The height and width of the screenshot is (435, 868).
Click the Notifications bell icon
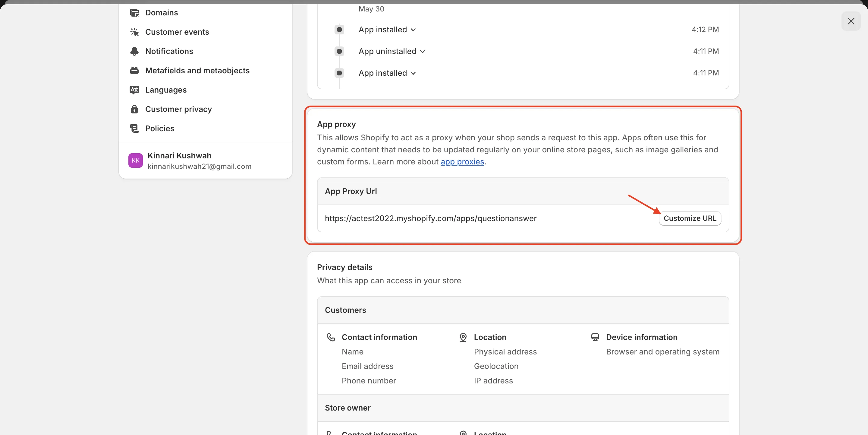coord(134,51)
